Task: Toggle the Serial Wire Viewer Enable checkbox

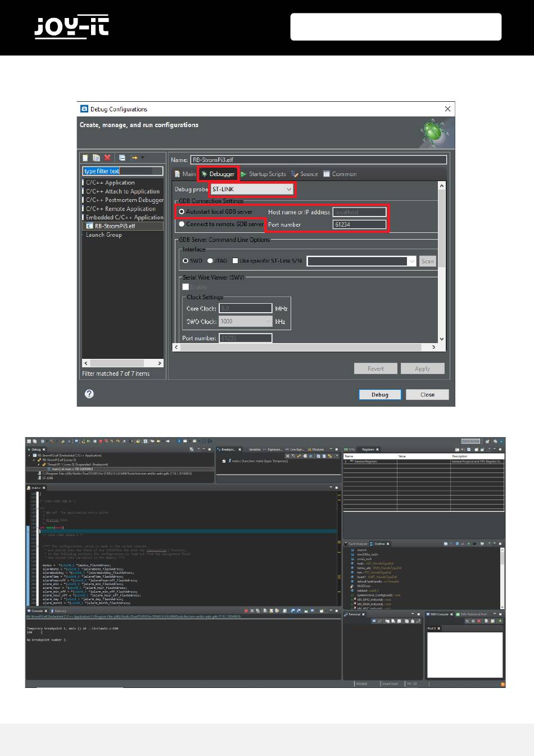Action: tap(185, 287)
